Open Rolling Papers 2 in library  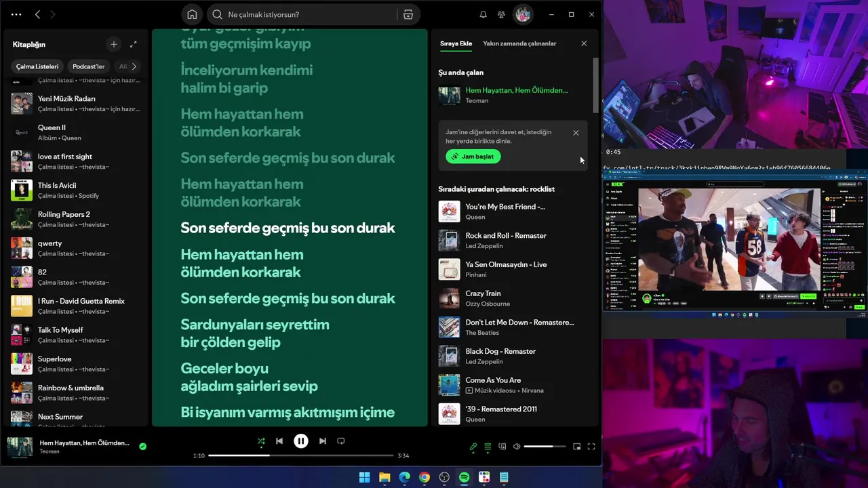coord(75,219)
